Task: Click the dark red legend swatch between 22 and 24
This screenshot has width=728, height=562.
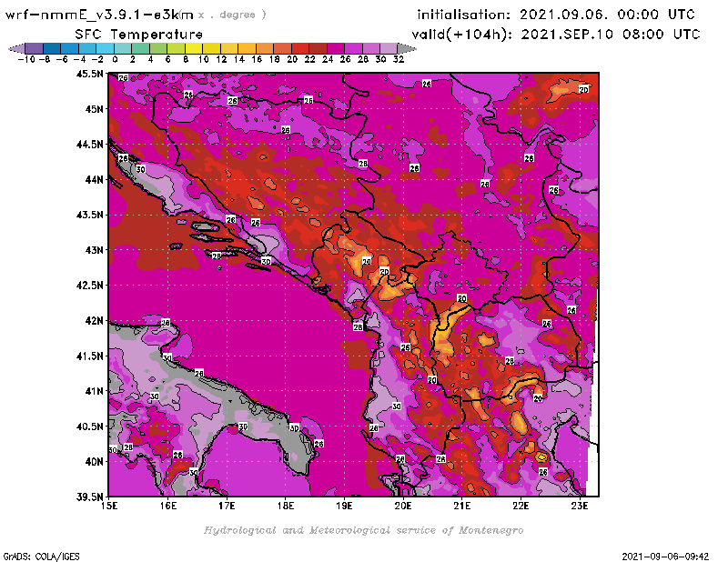Action: tap(318, 48)
